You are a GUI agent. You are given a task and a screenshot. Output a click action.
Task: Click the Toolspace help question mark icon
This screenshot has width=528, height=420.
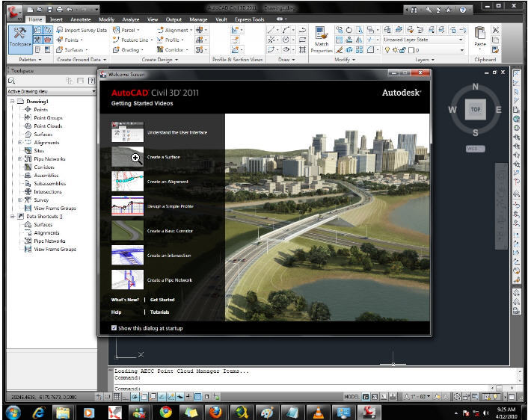[x=91, y=81]
